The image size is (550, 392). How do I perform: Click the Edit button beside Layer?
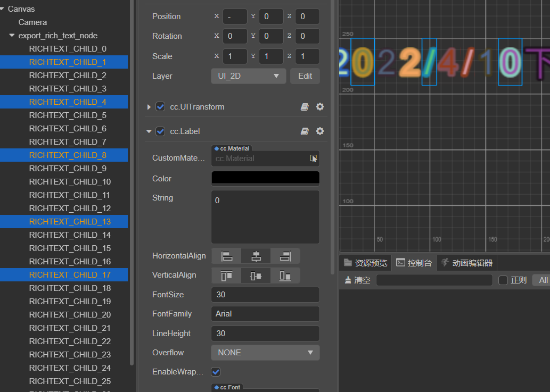[305, 76]
